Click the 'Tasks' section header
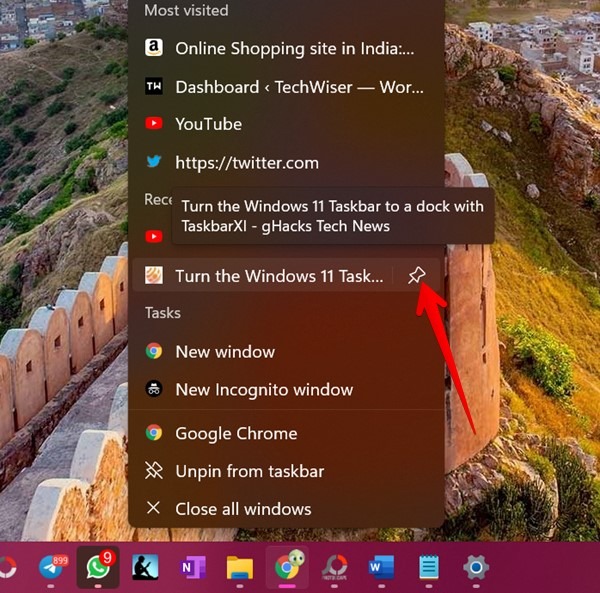The image size is (600, 593). (x=163, y=313)
